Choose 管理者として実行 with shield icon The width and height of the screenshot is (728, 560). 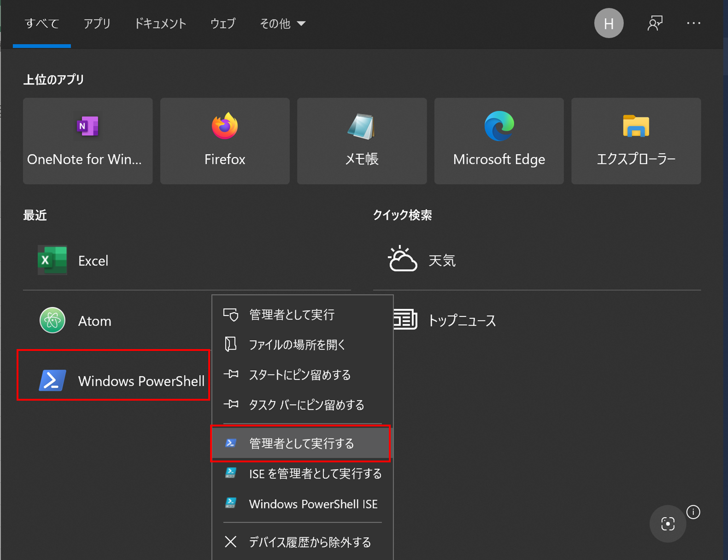click(302, 315)
